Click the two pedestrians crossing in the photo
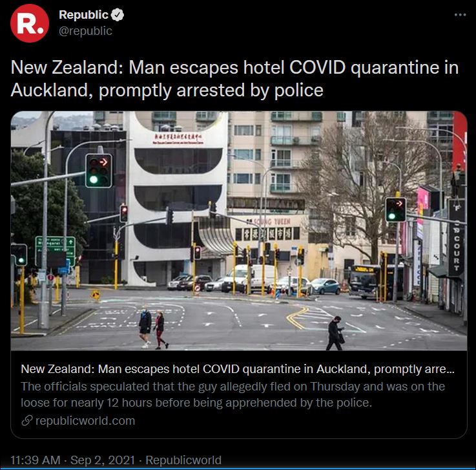 tap(154, 329)
